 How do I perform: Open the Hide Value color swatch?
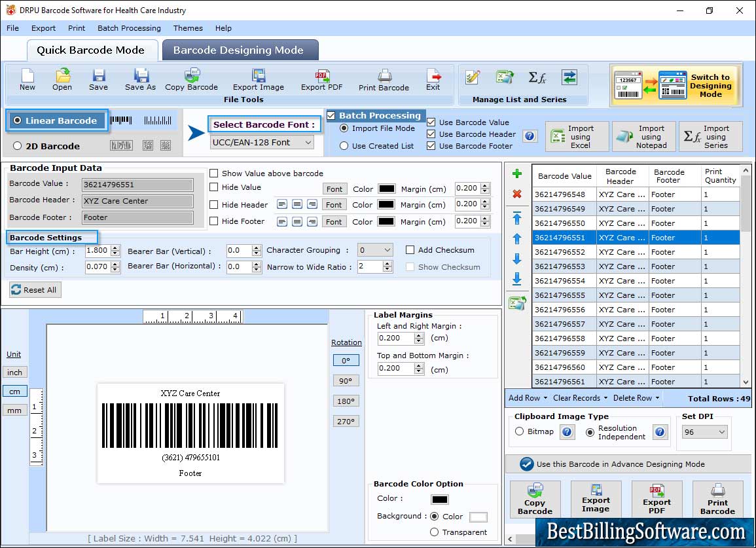(387, 189)
